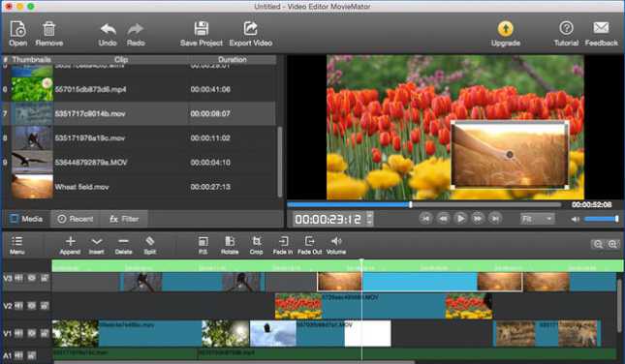The height and width of the screenshot is (364, 625).
Task: Zoom out the timeline
Action: pos(598,244)
